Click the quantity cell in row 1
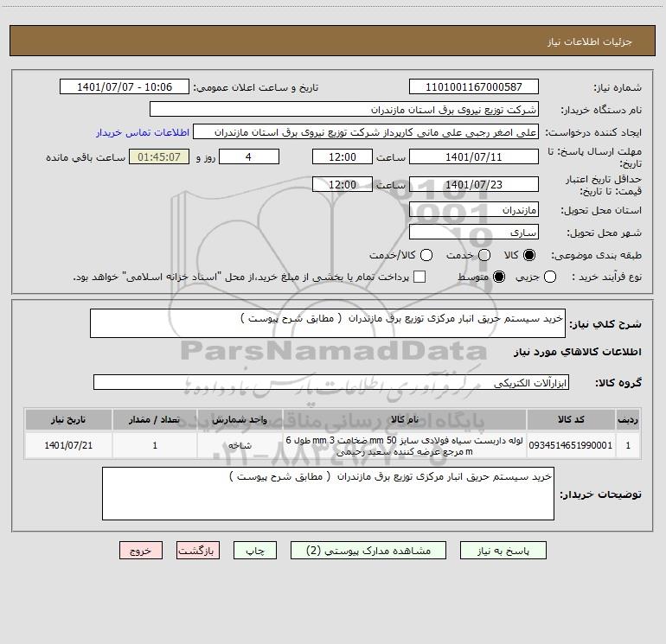The width and height of the screenshot is (666, 644). [x=155, y=445]
